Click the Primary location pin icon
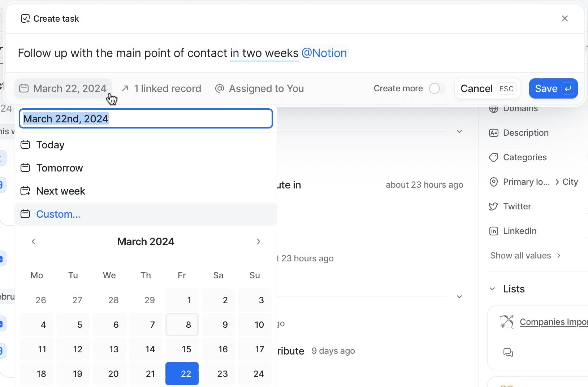 point(494,182)
